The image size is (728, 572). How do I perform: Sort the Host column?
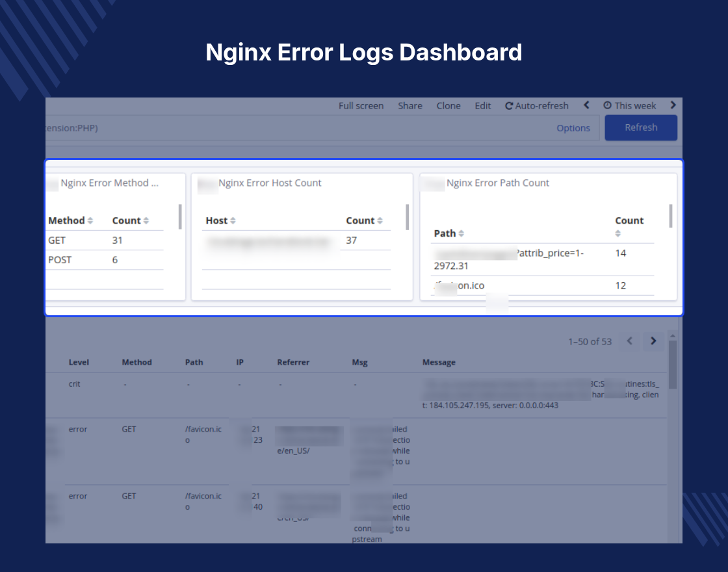click(x=233, y=221)
